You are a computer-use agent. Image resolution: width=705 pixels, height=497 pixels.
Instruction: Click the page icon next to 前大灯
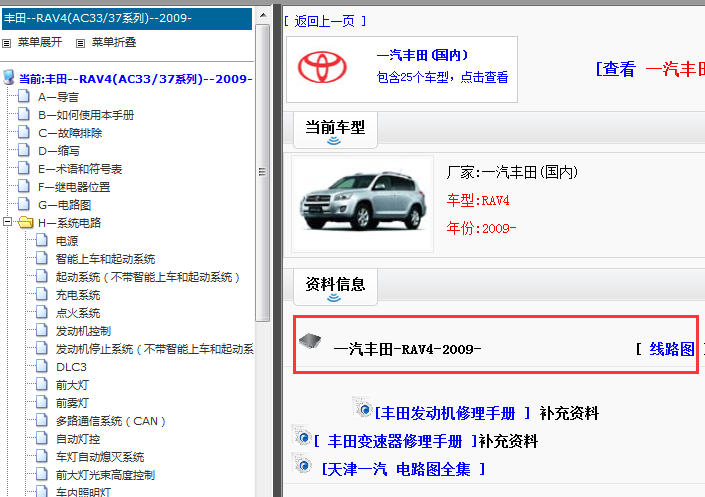[42, 384]
